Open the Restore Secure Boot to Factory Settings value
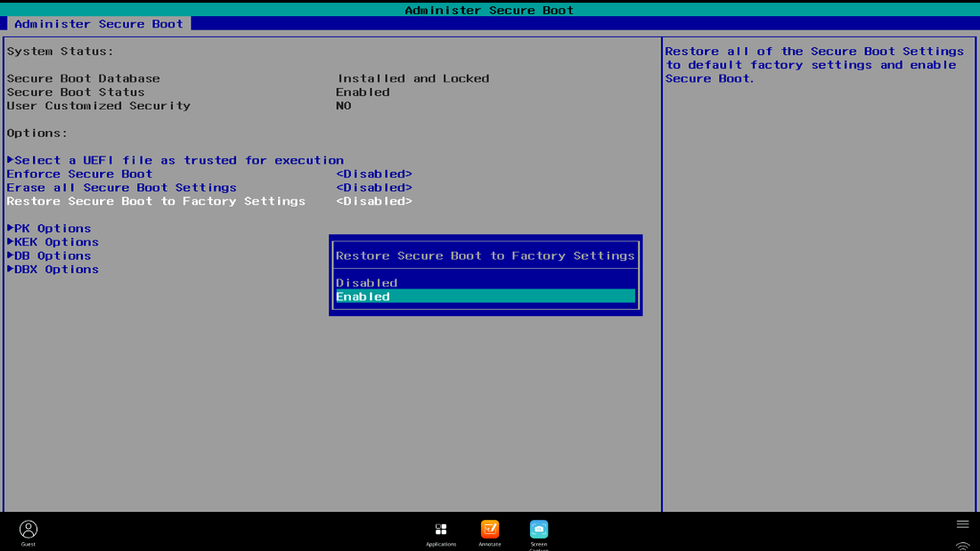This screenshot has height=551, width=980. point(374,201)
